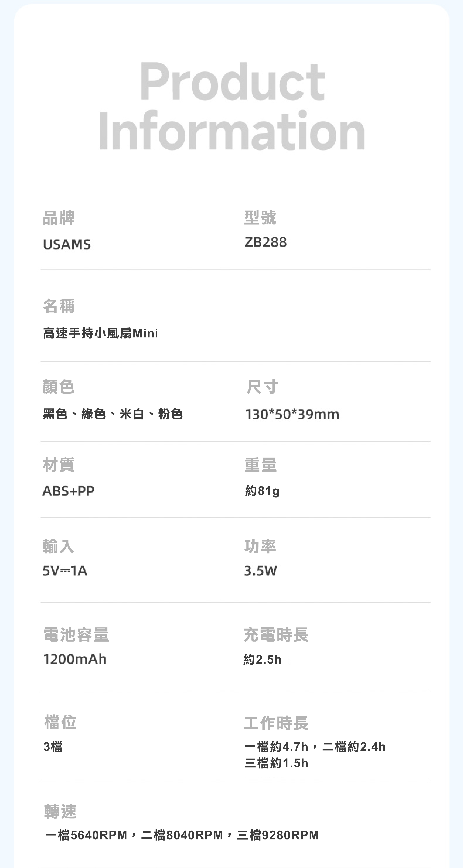Viewport: 463px width, 868px height.
Task: Click the ZB288 model number
Action: [x=265, y=242]
